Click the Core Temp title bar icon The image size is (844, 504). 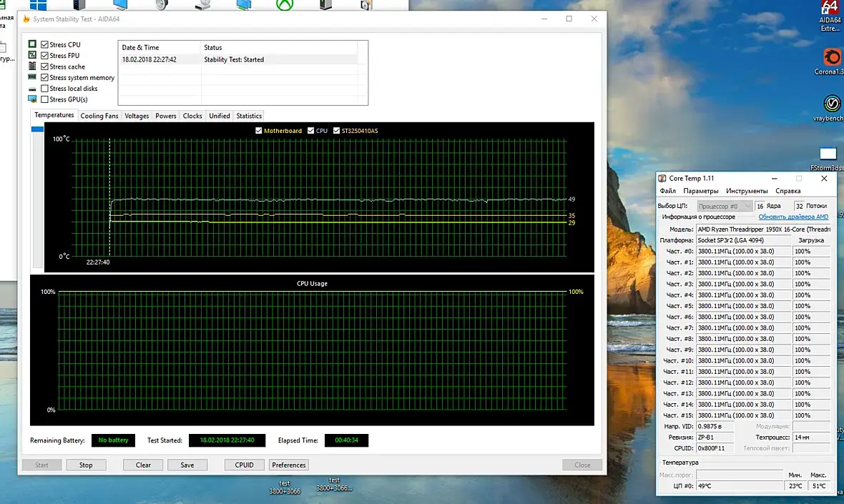click(662, 178)
